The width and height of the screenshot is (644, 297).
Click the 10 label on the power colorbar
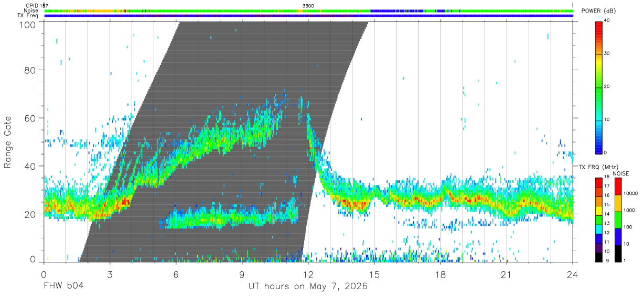(607, 119)
